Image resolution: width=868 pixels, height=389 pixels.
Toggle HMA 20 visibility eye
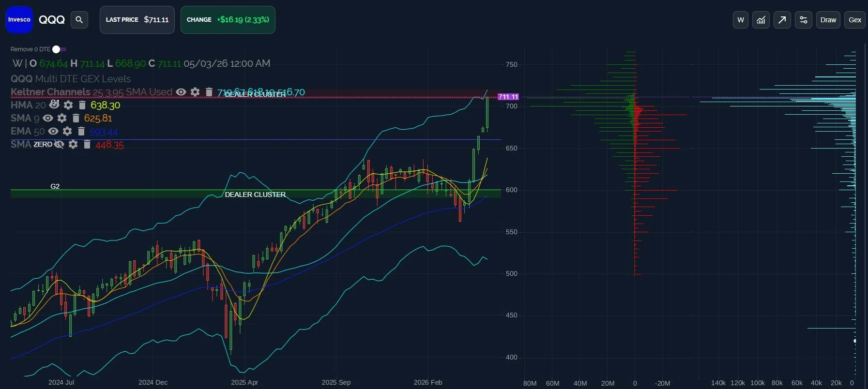click(x=54, y=105)
